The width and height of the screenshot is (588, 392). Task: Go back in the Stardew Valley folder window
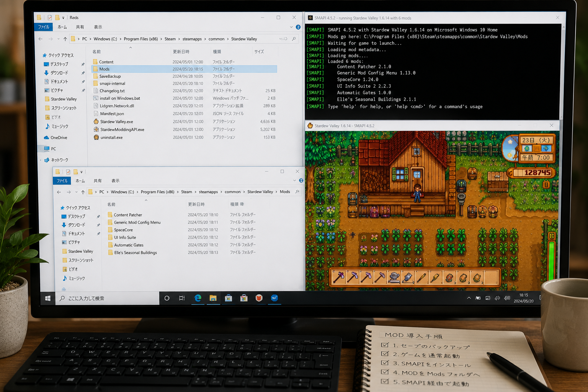pyautogui.click(x=41, y=39)
